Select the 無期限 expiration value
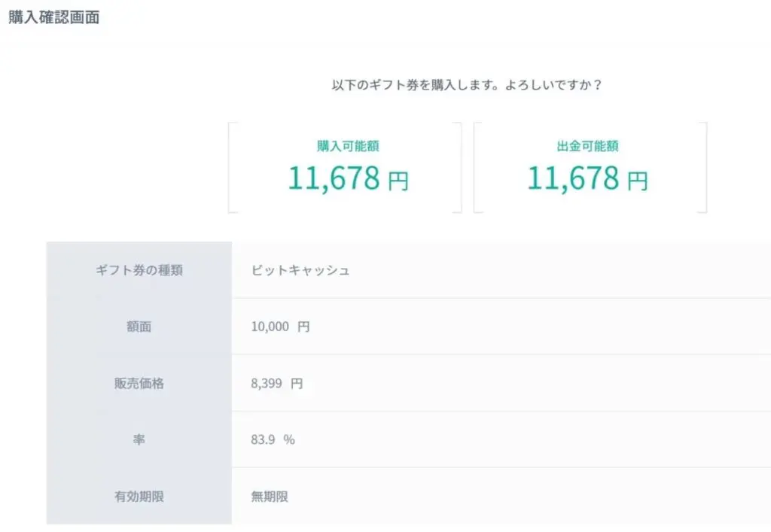The image size is (771, 532). click(270, 496)
